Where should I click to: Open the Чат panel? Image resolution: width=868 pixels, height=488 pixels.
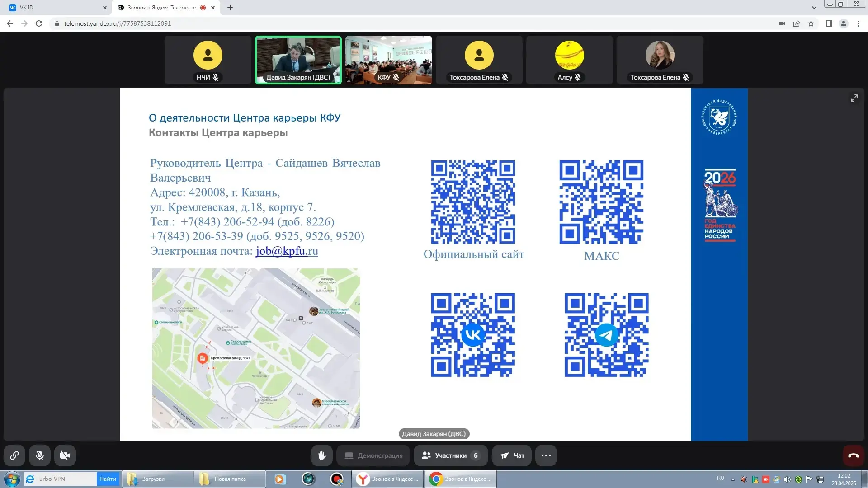(512, 455)
